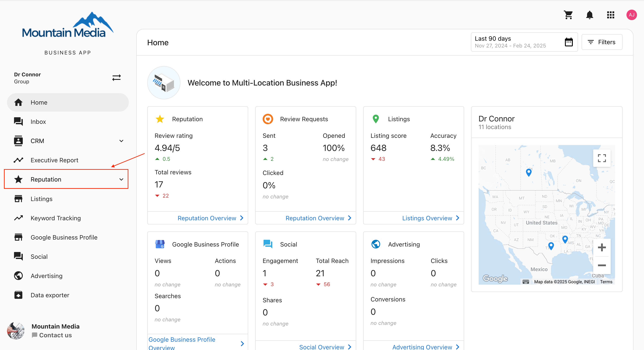Click the Keyword Tracking trend icon
Viewport: 644px width, 350px height.
click(18, 218)
